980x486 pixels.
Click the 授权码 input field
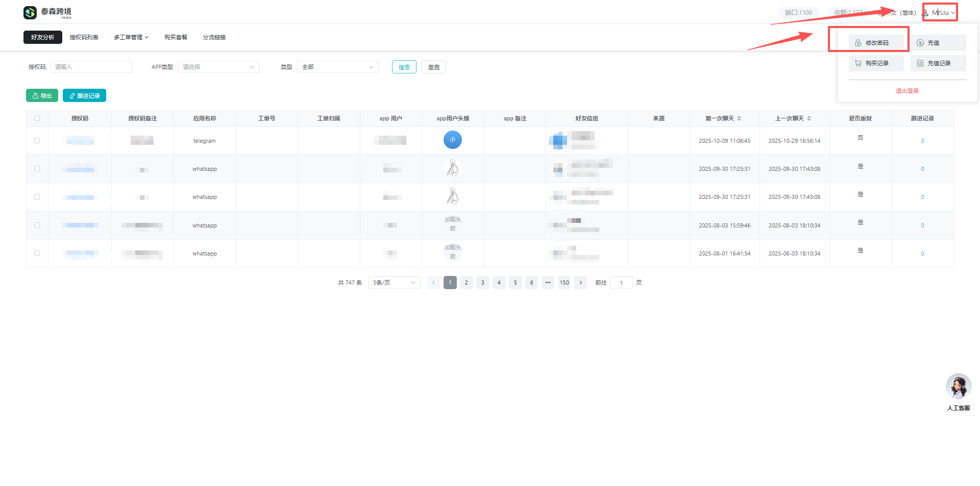coord(91,67)
